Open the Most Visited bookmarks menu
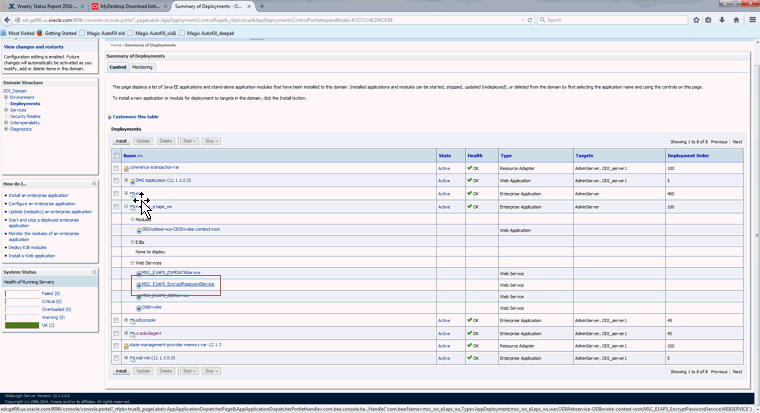 pos(17,33)
